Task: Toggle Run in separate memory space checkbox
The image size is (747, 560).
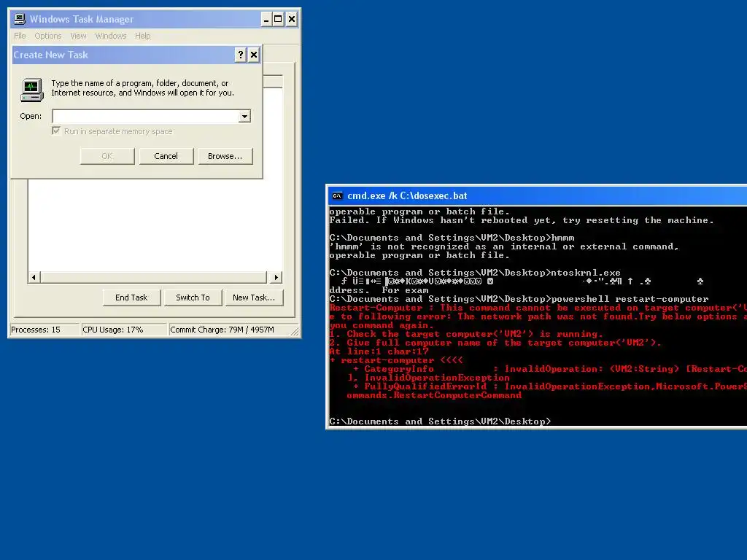Action: coord(56,131)
